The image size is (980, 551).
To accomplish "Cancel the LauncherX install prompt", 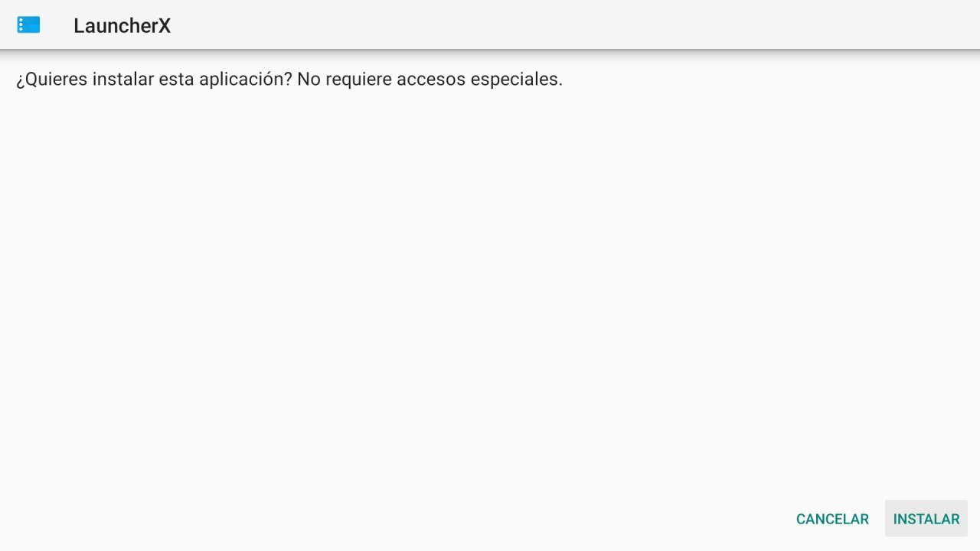I will pos(832,519).
